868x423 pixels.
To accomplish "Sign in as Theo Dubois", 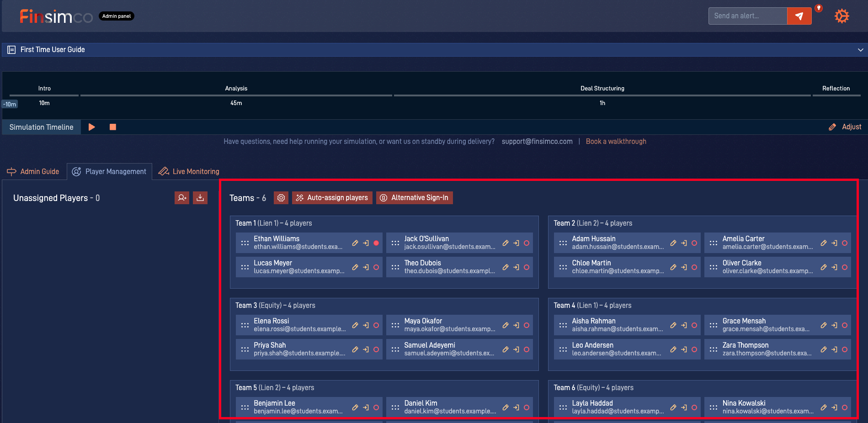I will coord(516,267).
